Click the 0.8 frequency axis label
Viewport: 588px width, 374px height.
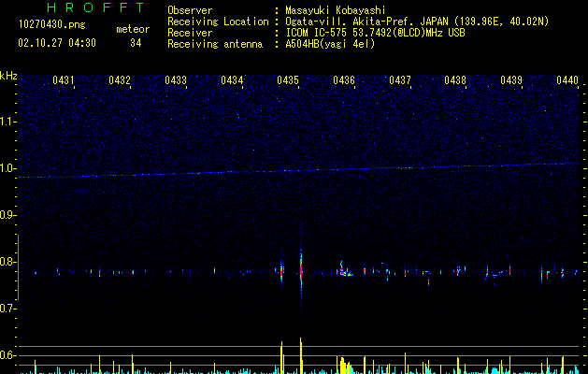[8, 262]
